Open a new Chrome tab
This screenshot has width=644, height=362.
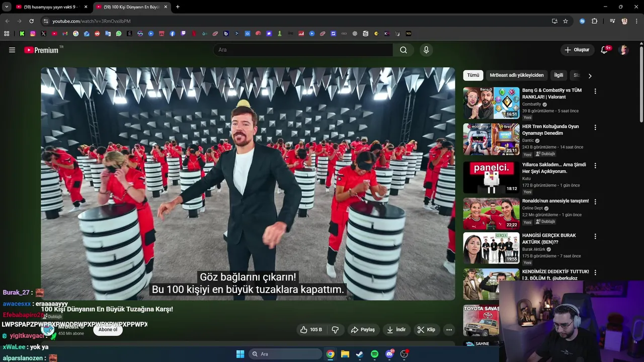[x=178, y=7]
